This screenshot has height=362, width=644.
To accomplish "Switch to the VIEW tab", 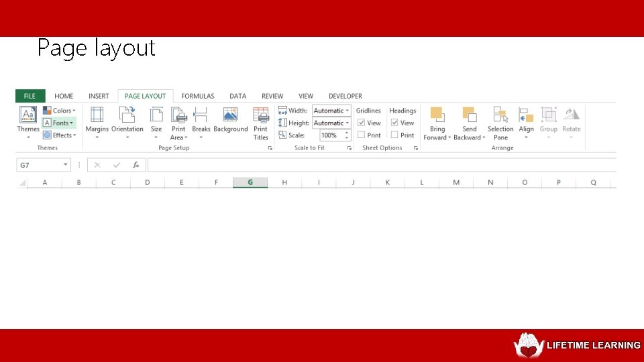I will [306, 96].
